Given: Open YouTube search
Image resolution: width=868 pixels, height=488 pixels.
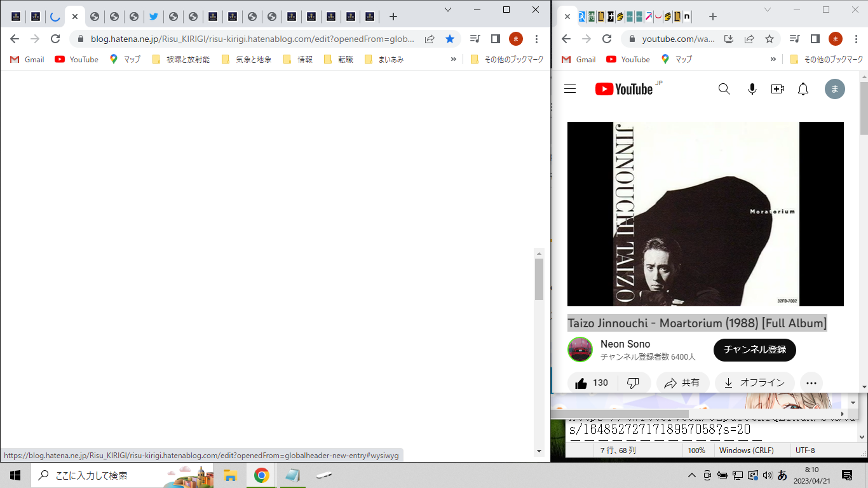Looking at the screenshot, I should 724,89.
